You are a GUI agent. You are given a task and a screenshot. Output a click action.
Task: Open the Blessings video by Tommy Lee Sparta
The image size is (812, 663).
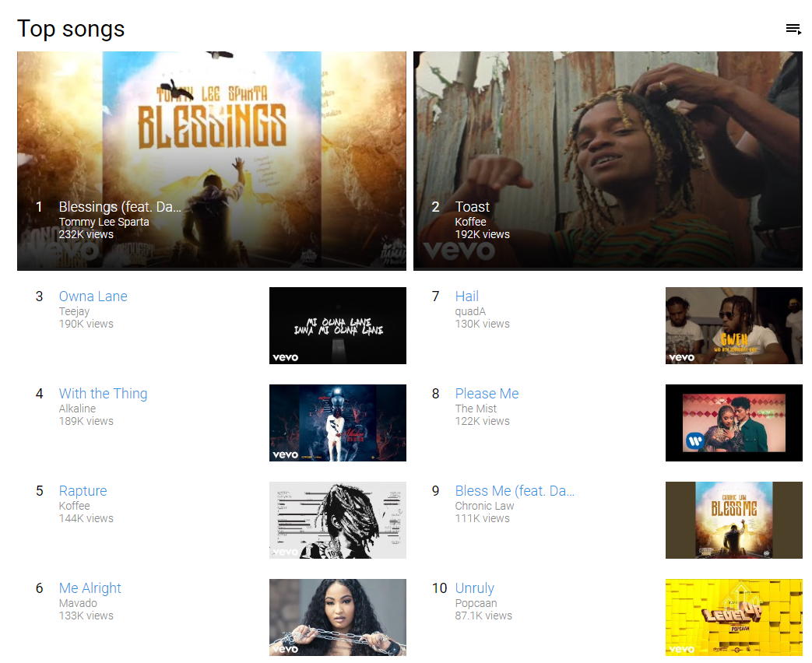point(211,160)
